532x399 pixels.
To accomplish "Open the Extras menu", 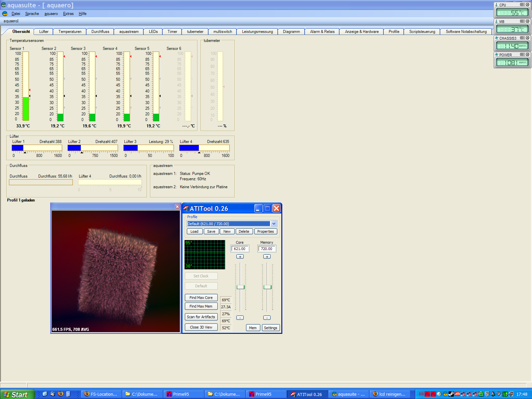I will pyautogui.click(x=68, y=14).
